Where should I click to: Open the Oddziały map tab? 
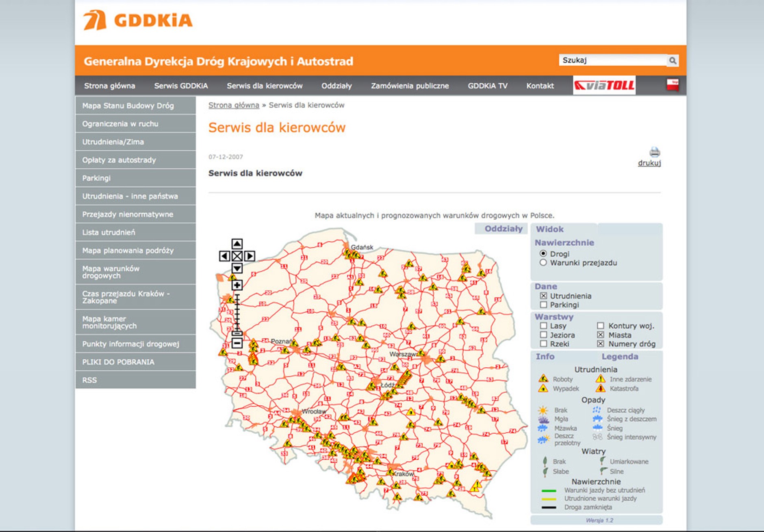503,229
